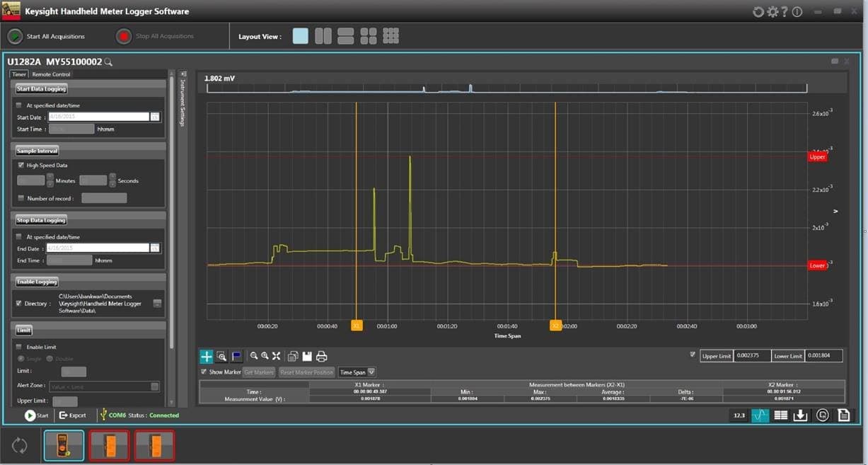Click the 123 numeric display icon
868x465 pixels.
click(739, 415)
